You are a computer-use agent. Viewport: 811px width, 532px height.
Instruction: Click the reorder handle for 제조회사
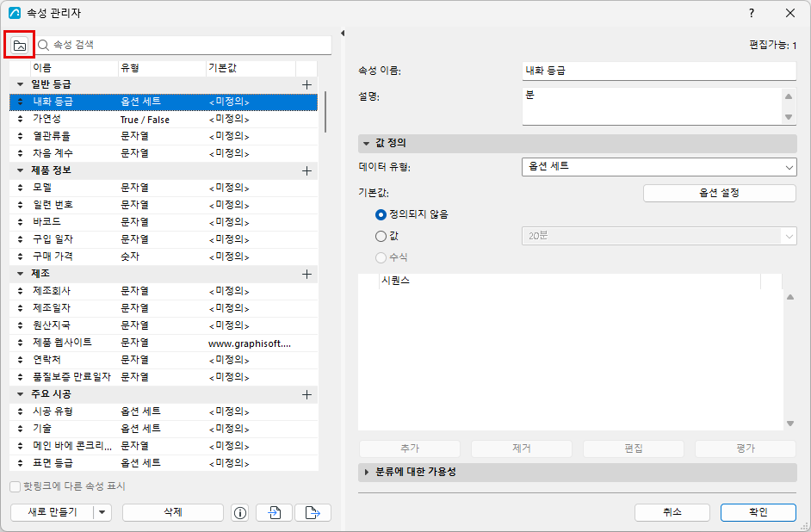[x=20, y=291]
